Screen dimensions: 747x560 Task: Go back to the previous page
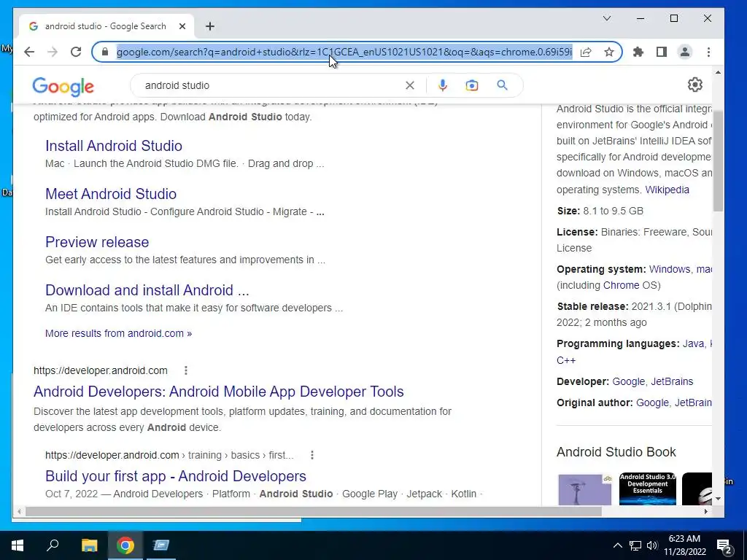(29, 52)
